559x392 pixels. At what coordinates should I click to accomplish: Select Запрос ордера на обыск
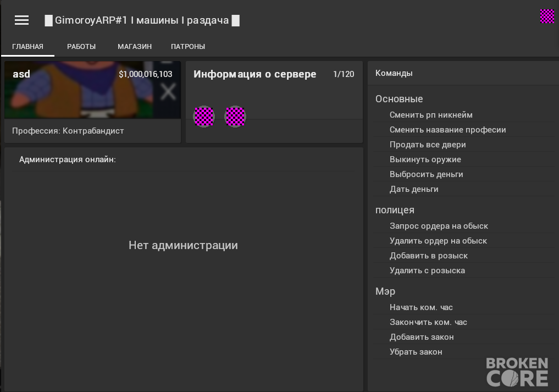coord(464,226)
